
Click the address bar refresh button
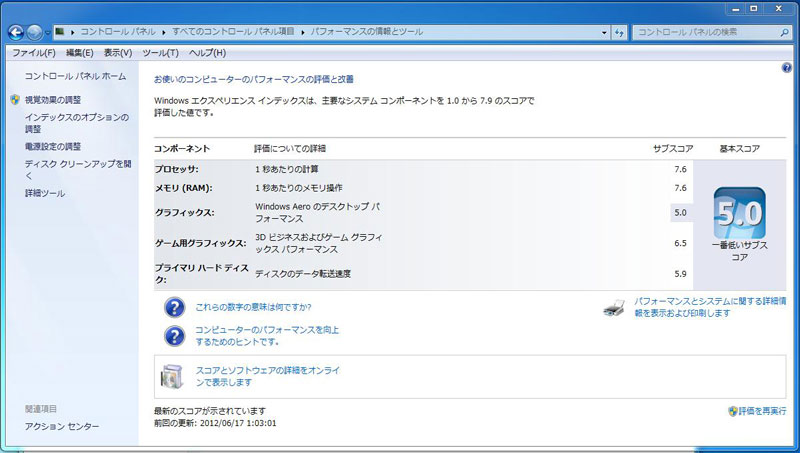coord(619,33)
